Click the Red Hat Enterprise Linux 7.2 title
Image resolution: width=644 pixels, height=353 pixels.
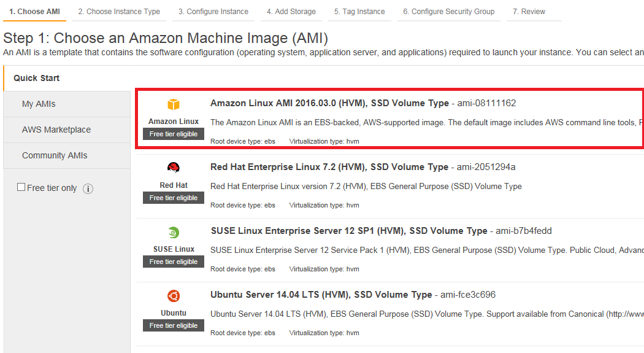click(329, 167)
